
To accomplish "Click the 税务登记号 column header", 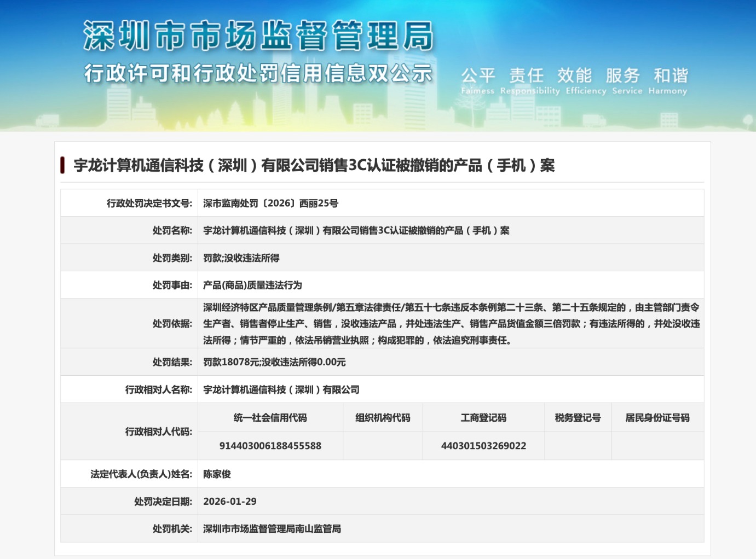I will tap(578, 418).
